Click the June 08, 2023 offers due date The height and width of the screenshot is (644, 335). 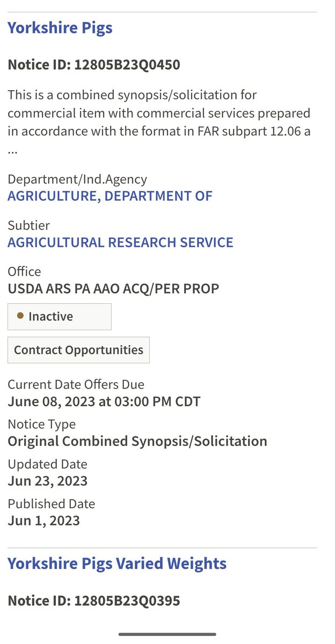104,401
